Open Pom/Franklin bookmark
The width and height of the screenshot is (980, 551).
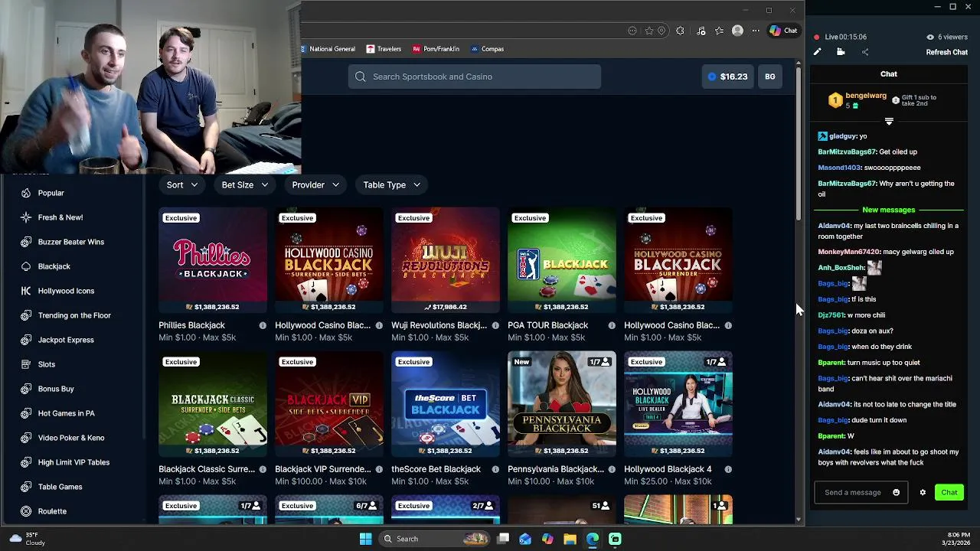(x=436, y=49)
